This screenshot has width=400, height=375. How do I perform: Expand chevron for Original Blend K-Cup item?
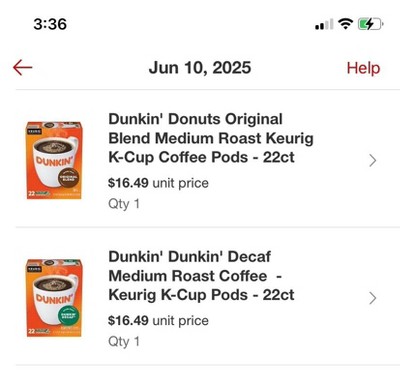tap(373, 161)
